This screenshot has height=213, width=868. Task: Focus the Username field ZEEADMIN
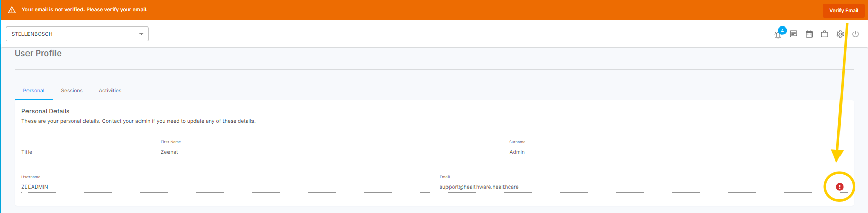(225, 187)
